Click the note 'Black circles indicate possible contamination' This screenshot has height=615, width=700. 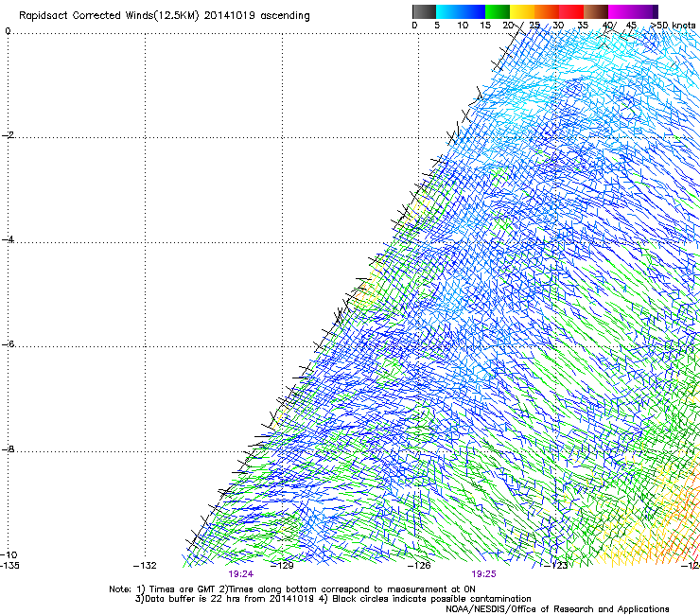click(x=431, y=599)
